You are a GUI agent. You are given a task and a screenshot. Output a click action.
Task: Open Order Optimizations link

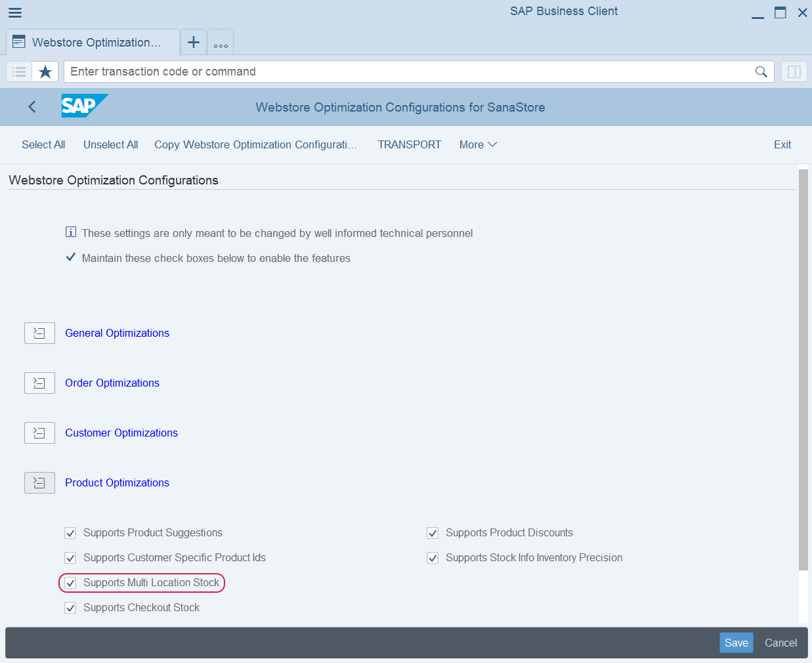click(112, 383)
